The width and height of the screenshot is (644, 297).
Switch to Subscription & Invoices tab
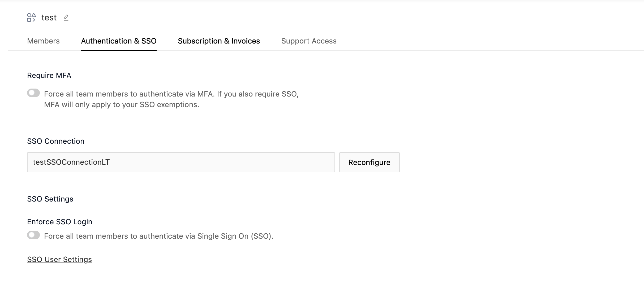point(219,41)
